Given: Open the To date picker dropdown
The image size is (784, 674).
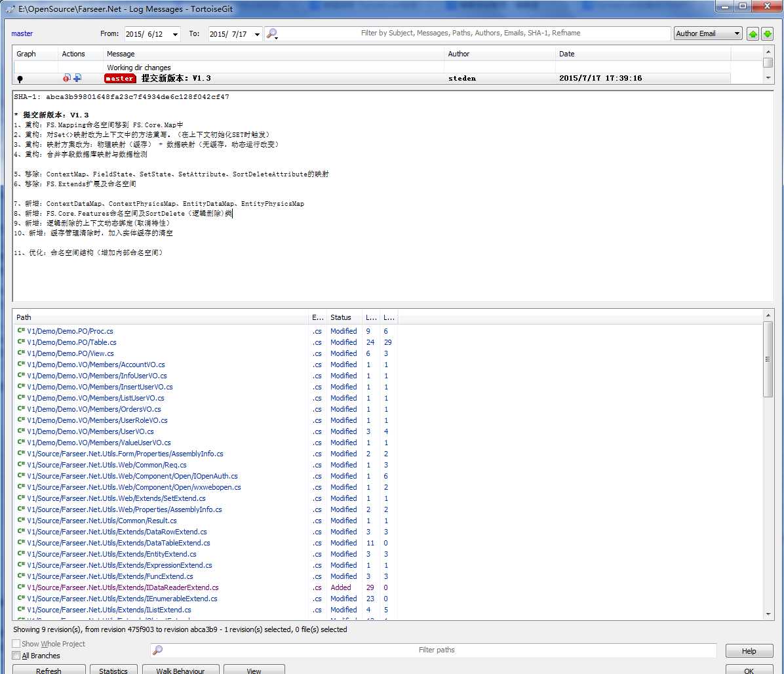Looking at the screenshot, I should [257, 34].
